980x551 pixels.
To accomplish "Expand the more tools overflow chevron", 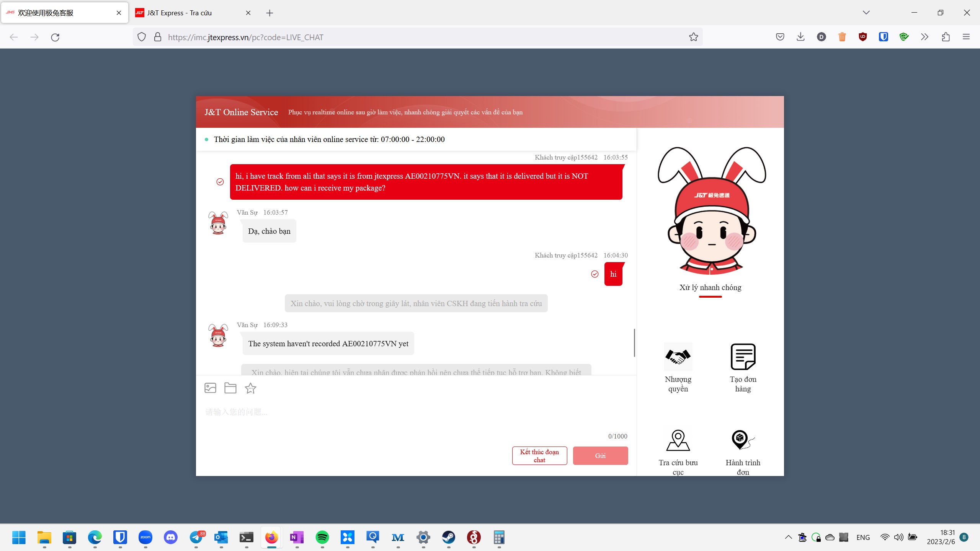I will [x=924, y=37].
